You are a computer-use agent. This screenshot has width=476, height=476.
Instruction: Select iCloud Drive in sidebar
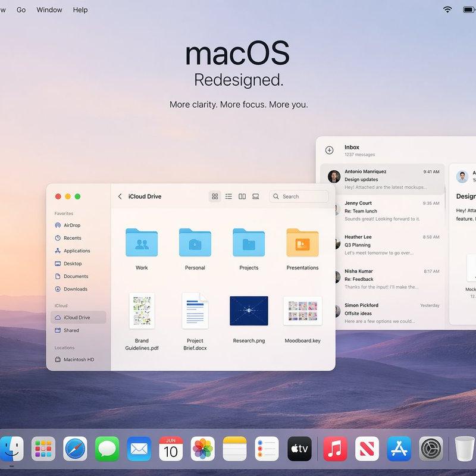click(79, 317)
